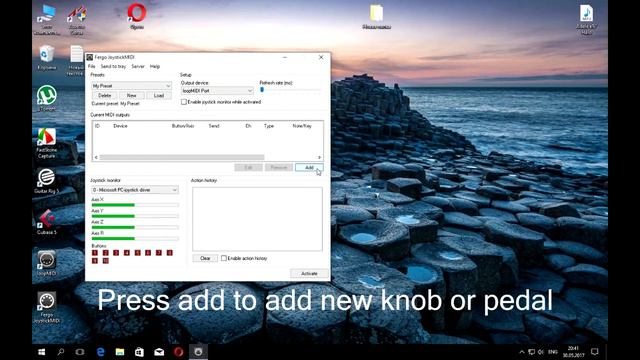Open the Help menu
The height and width of the screenshot is (360, 640).
pyautogui.click(x=155, y=67)
